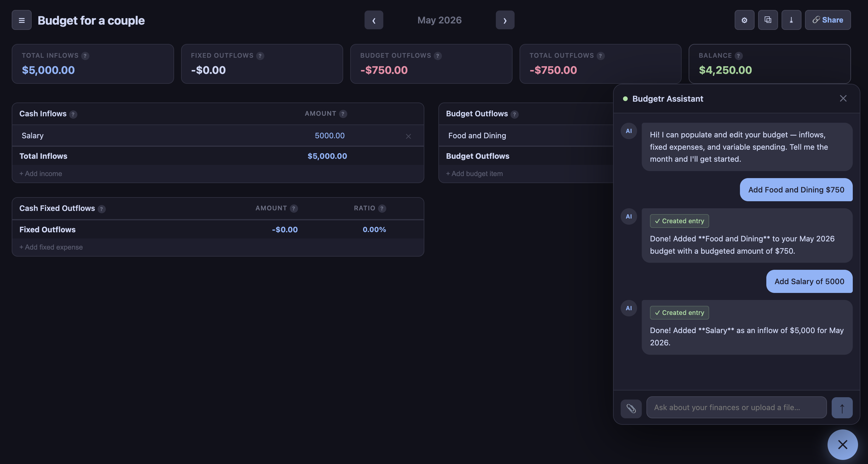Add income under Cash Inflows
The height and width of the screenshot is (464, 868).
[x=40, y=173]
